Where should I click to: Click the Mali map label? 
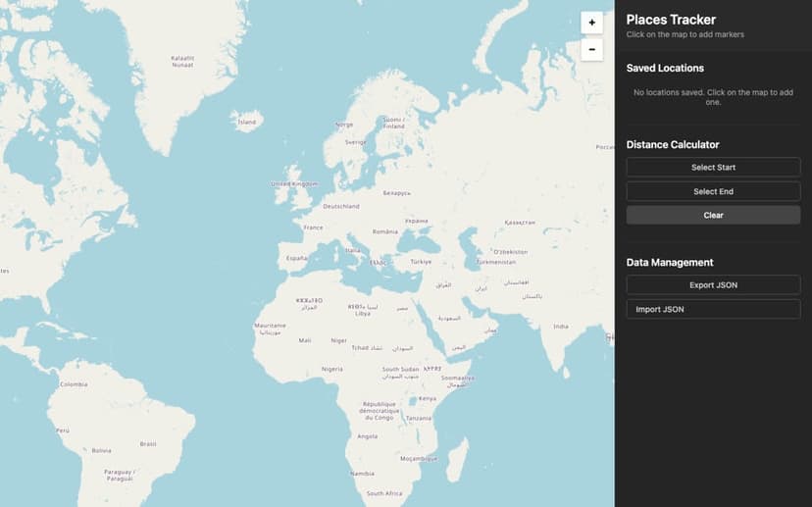[305, 340]
